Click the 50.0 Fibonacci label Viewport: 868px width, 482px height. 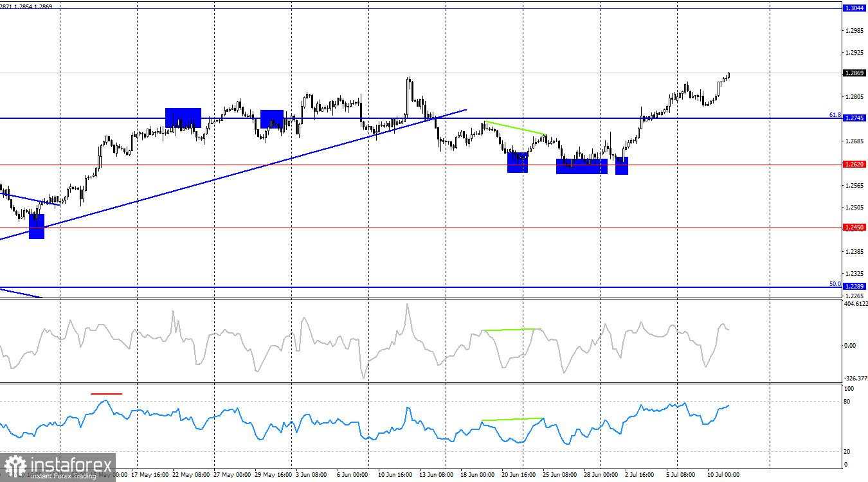[835, 284]
